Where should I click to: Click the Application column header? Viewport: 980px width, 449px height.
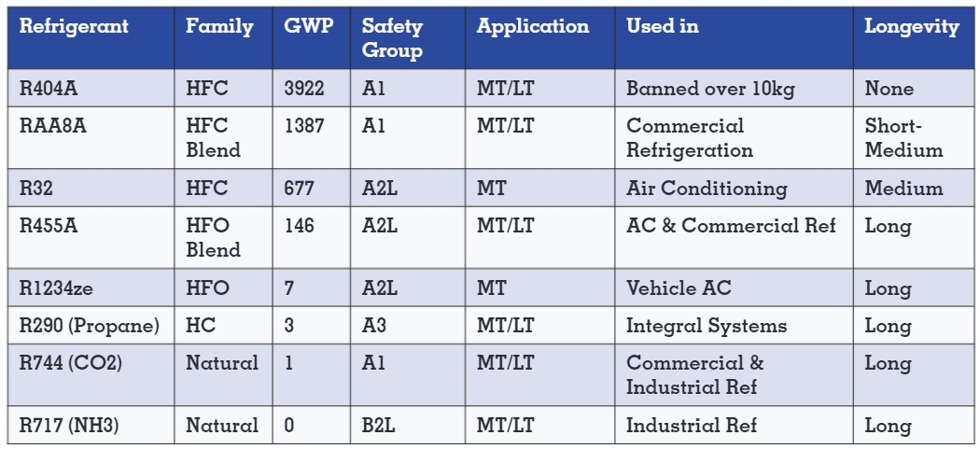(533, 27)
